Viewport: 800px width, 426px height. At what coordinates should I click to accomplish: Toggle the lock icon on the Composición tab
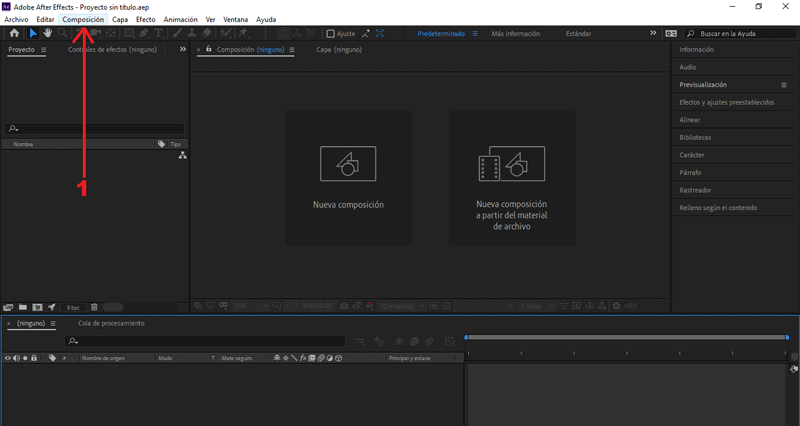(209, 49)
